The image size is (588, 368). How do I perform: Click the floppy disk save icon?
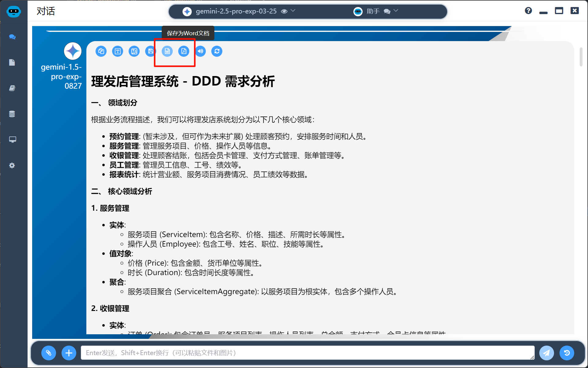tap(151, 51)
